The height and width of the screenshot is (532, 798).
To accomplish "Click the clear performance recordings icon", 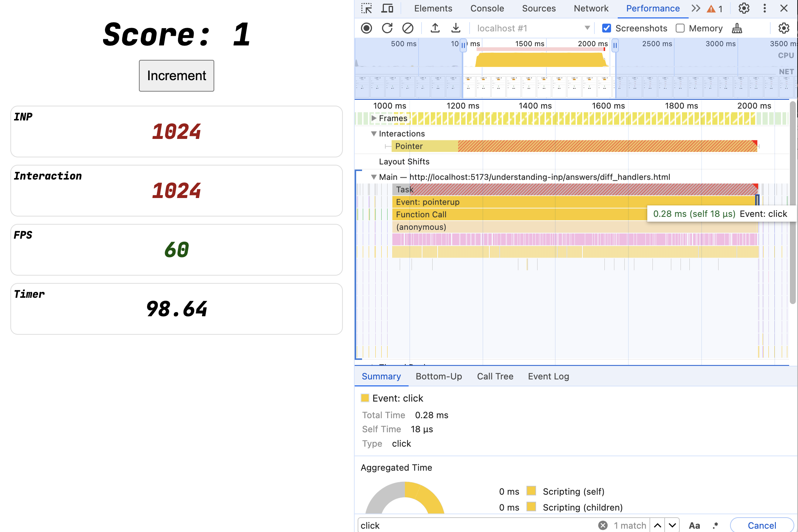I will pyautogui.click(x=408, y=28).
